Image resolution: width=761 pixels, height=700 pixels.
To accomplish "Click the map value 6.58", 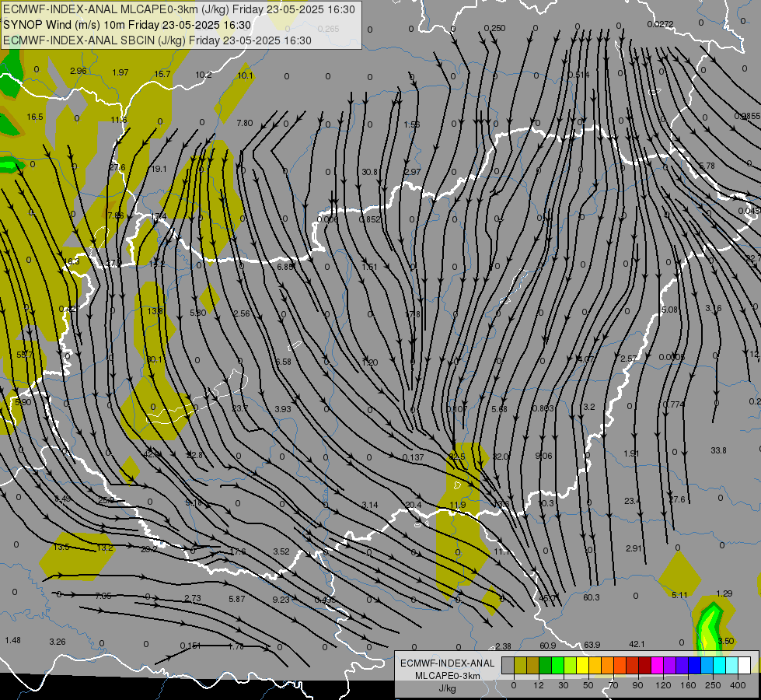I will pos(283,362).
